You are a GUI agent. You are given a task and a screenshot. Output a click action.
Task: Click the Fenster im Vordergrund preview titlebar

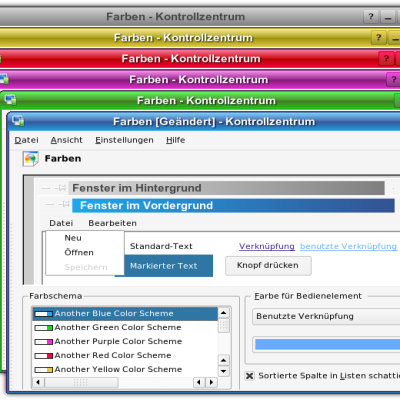(x=233, y=205)
